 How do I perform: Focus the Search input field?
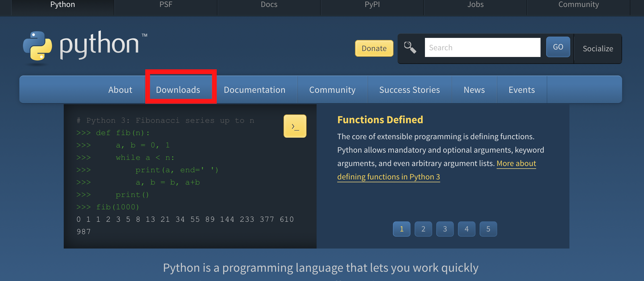pyautogui.click(x=482, y=47)
